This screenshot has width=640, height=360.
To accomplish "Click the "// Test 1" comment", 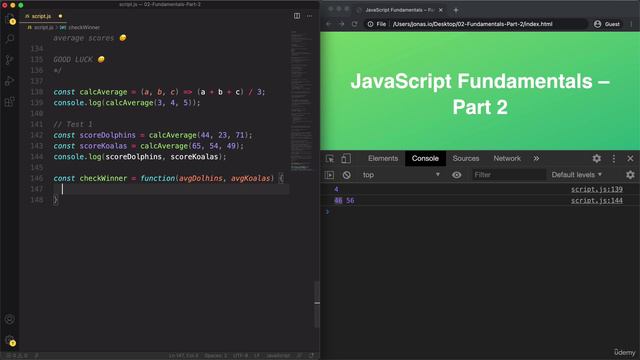I will 73,124.
